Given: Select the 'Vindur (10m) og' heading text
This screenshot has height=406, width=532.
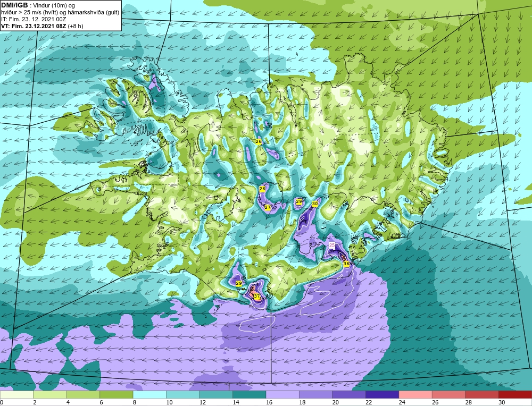Looking at the screenshot, I should [x=54, y=5].
